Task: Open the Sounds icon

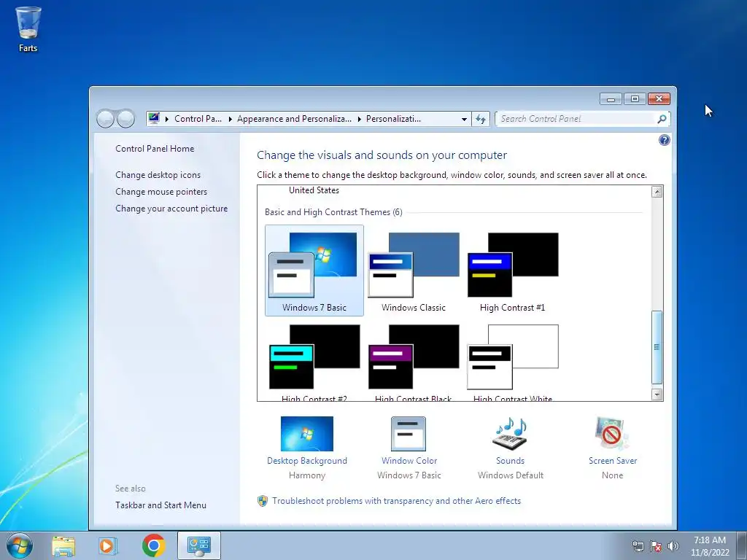Action: point(510,433)
